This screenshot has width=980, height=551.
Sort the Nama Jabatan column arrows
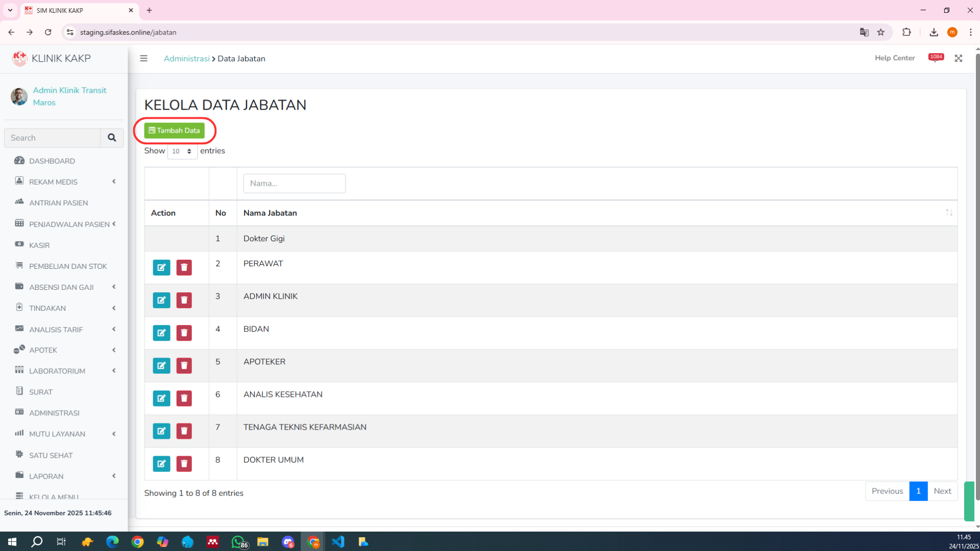[949, 213]
